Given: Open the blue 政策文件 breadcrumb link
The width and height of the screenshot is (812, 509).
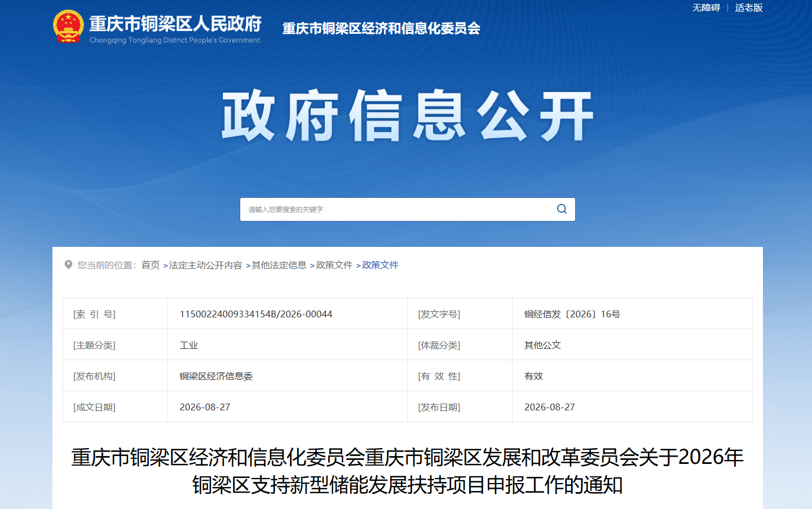Looking at the screenshot, I should 381,265.
